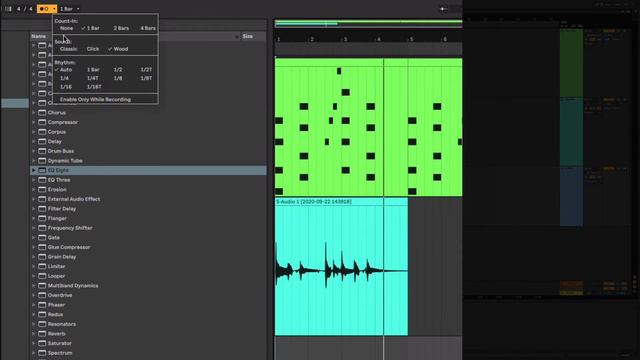Expand the Resonators presets

pos(33,324)
